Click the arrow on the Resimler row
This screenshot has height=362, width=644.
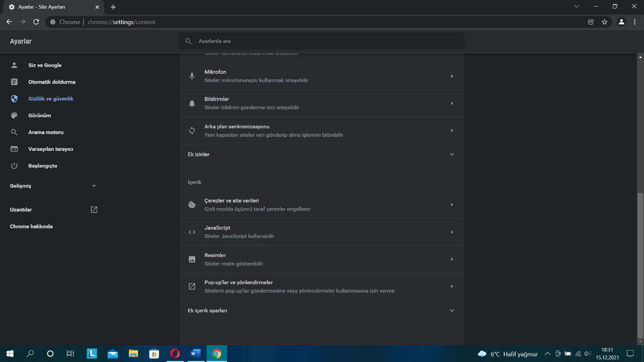pyautogui.click(x=452, y=259)
